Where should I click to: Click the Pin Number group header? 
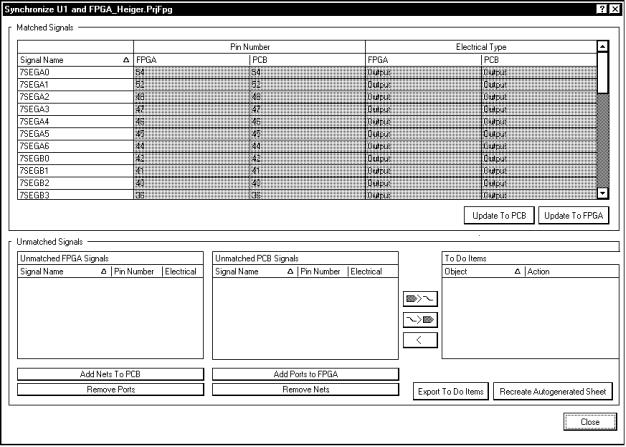point(250,47)
